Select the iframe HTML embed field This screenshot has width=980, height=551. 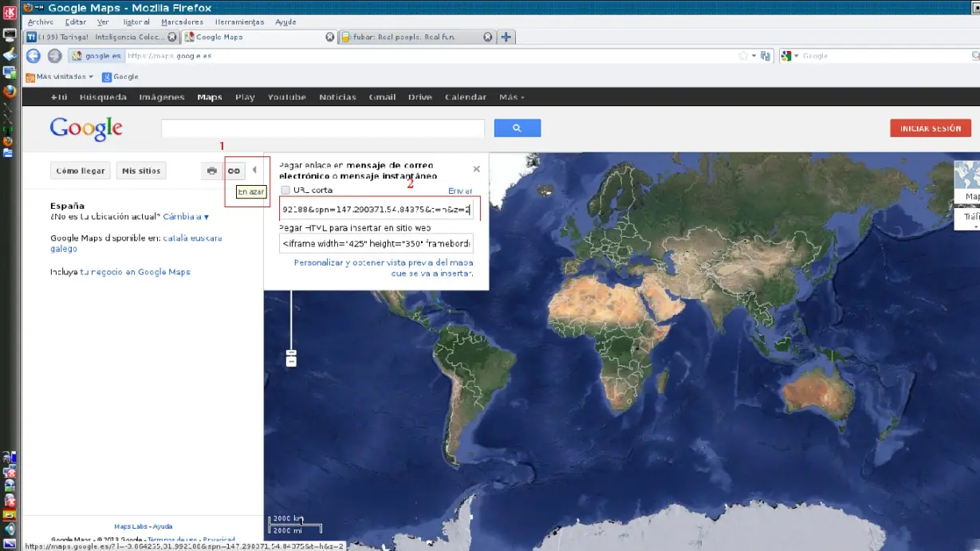[x=376, y=243]
